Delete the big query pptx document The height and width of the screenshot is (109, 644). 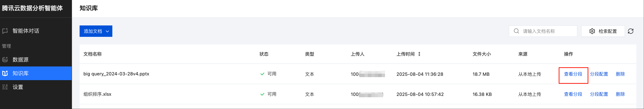click(x=620, y=74)
